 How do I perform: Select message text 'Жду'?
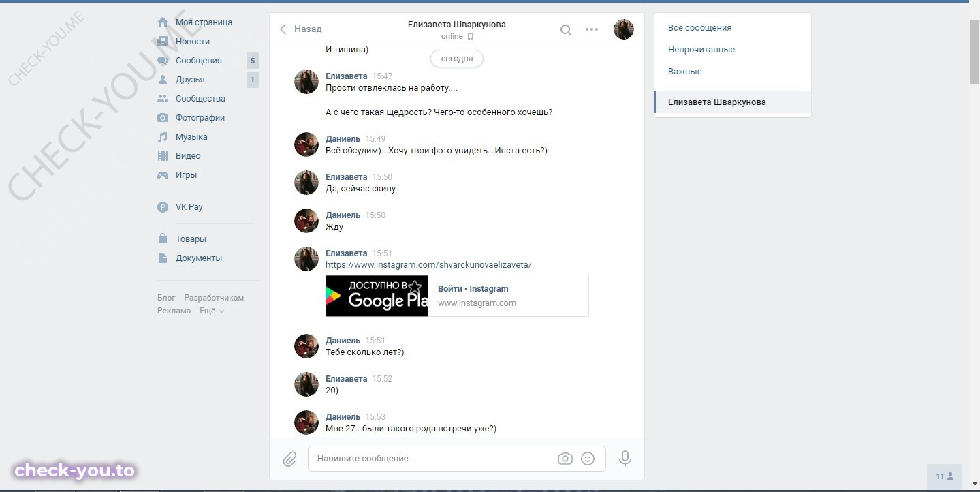click(x=334, y=227)
